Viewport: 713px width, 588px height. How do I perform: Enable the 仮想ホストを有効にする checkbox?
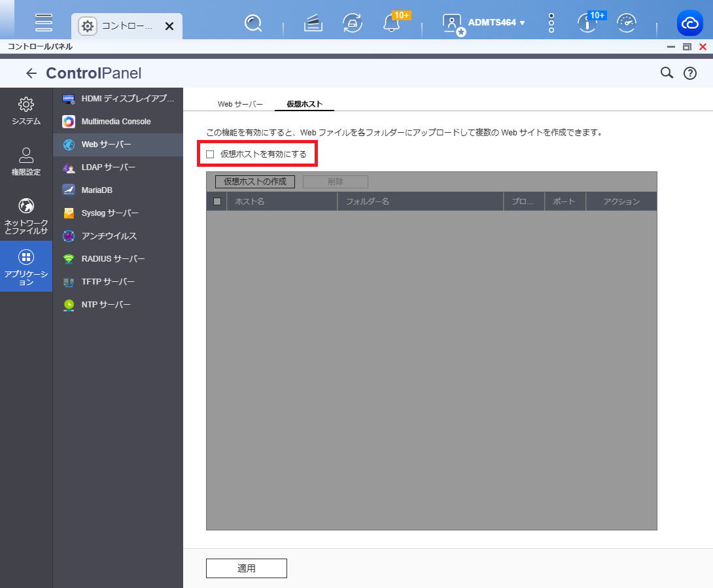point(211,154)
